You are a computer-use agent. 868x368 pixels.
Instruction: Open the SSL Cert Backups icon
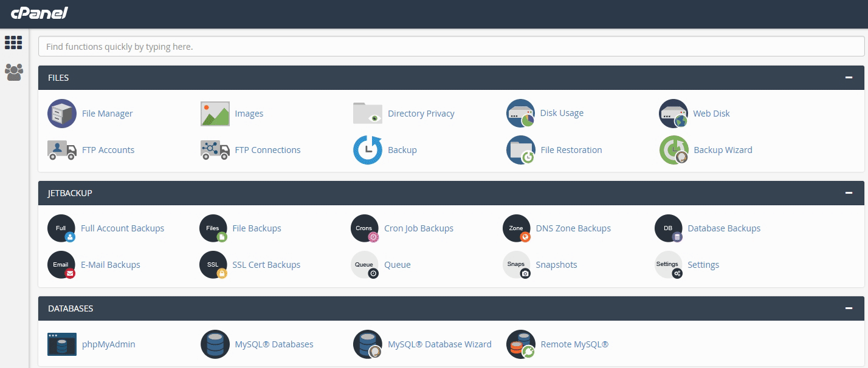click(x=213, y=265)
